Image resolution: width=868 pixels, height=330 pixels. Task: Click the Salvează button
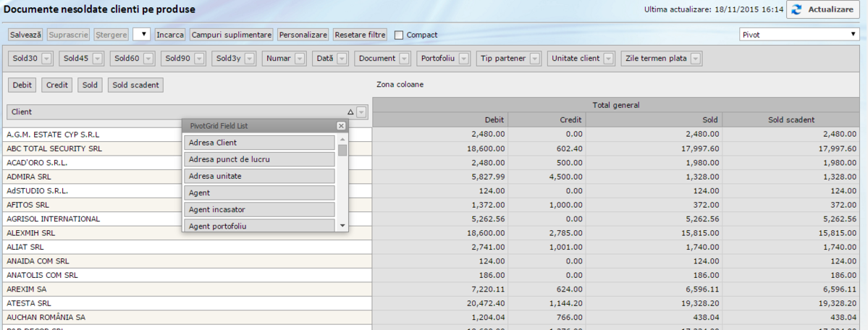26,35
